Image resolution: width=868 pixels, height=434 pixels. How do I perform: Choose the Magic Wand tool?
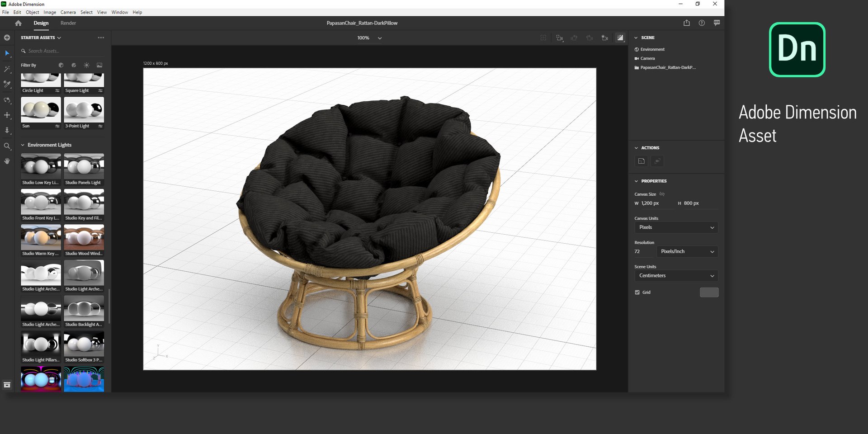pos(7,69)
